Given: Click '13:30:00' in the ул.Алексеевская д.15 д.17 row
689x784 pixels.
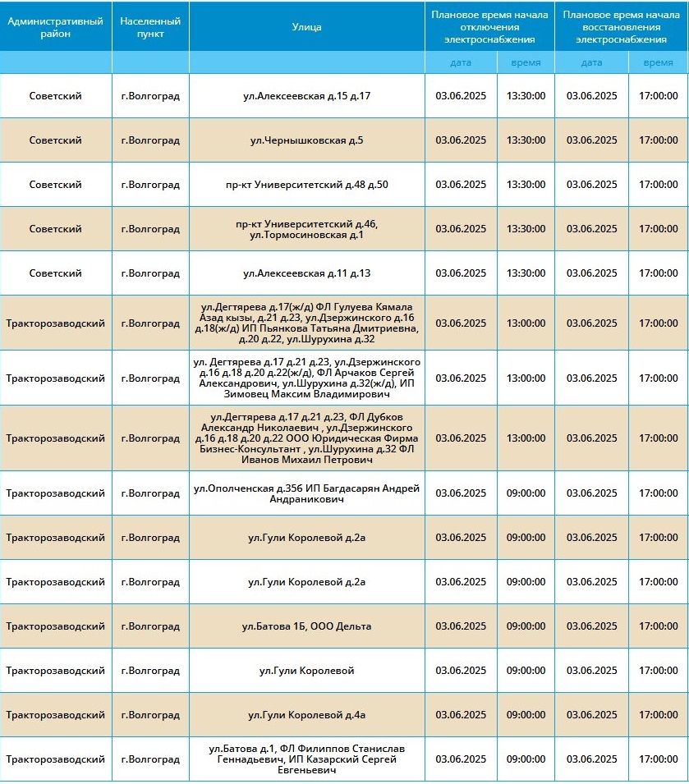Looking at the screenshot, I should [x=526, y=96].
